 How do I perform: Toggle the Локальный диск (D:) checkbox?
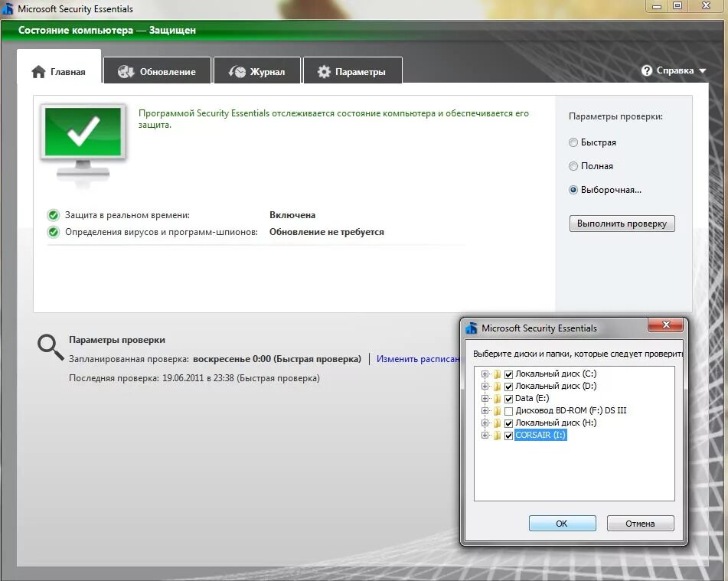(x=509, y=387)
